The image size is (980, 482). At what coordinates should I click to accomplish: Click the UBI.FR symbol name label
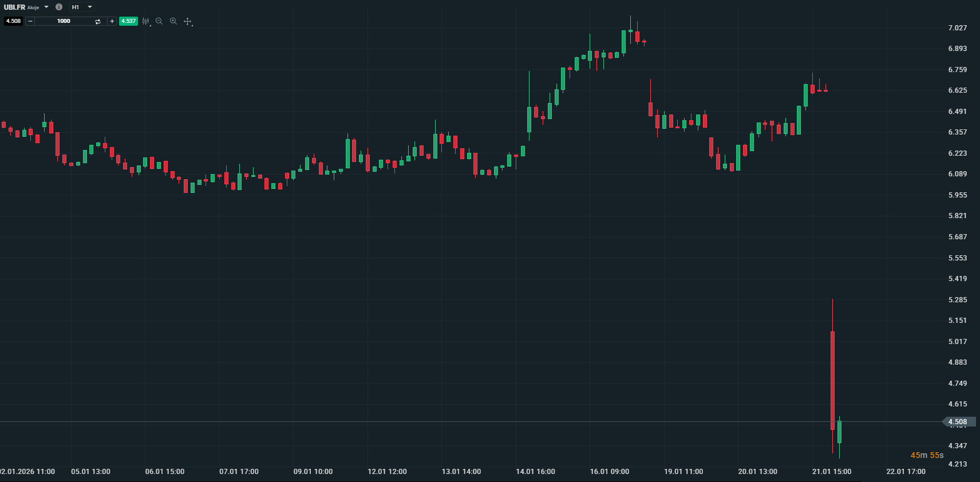pyautogui.click(x=15, y=7)
